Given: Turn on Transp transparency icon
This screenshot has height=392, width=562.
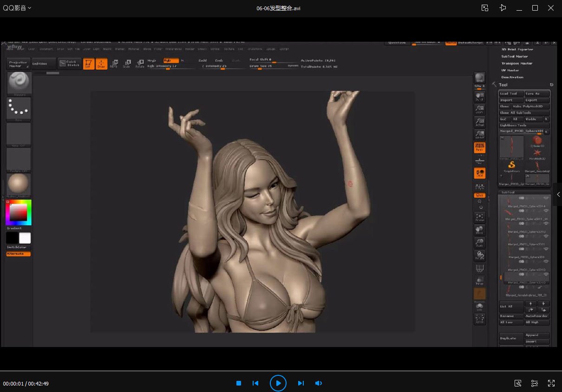Looking at the screenshot, I should click(x=480, y=279).
